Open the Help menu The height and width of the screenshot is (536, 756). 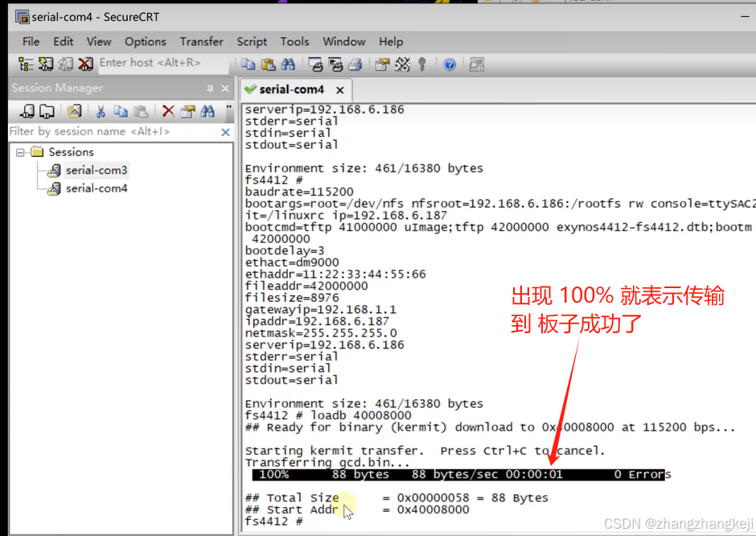pyautogui.click(x=391, y=42)
